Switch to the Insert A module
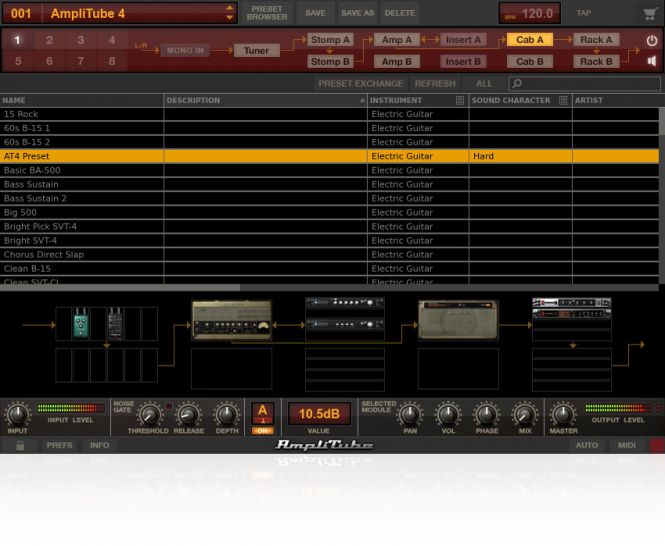Viewport: 665px width, 546px height. point(463,40)
